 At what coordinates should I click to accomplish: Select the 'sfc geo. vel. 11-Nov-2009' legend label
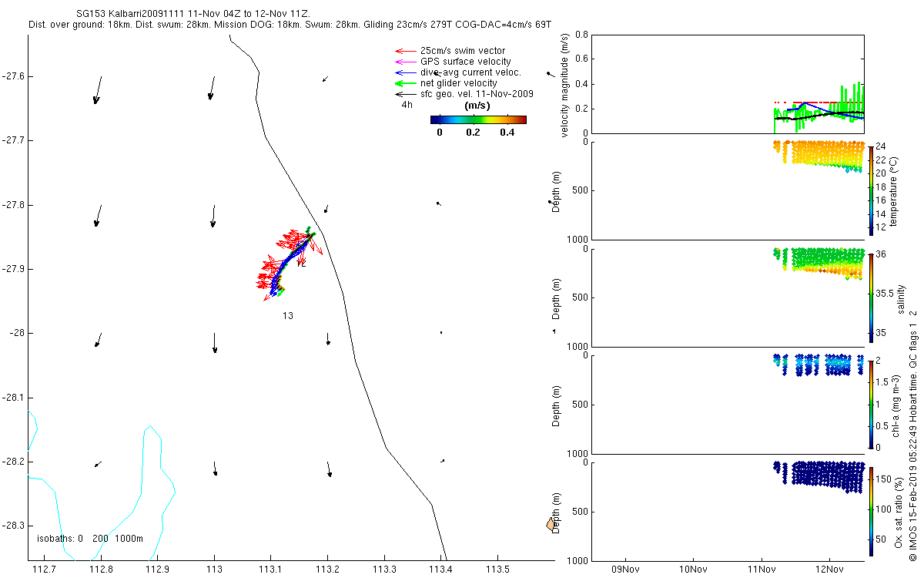477,94
